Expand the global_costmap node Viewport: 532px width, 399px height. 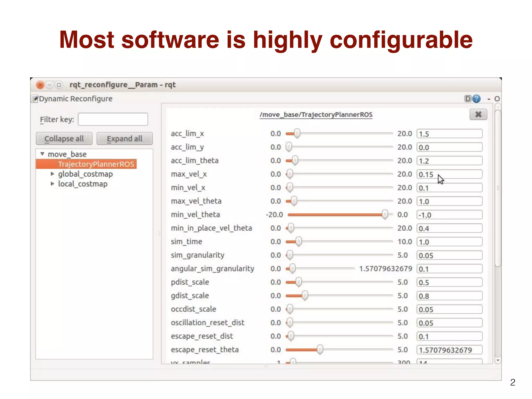52,174
